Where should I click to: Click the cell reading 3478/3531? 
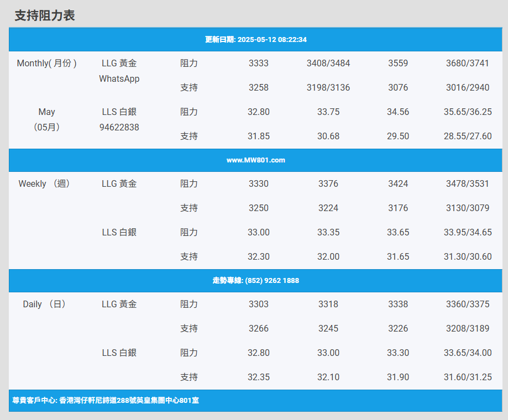click(468, 183)
